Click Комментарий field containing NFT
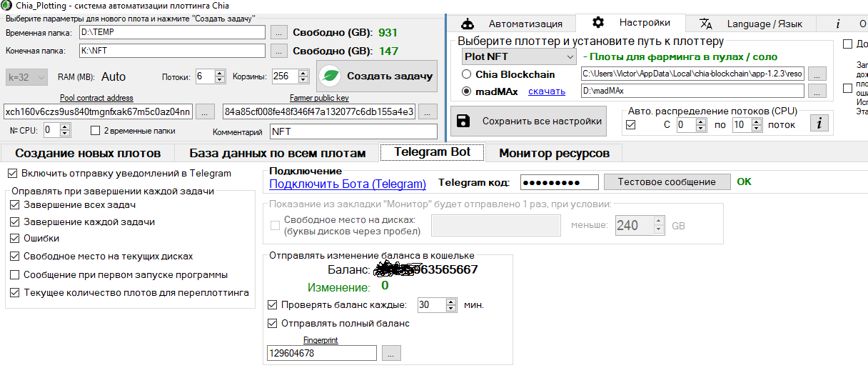868x373 pixels. coord(353,131)
